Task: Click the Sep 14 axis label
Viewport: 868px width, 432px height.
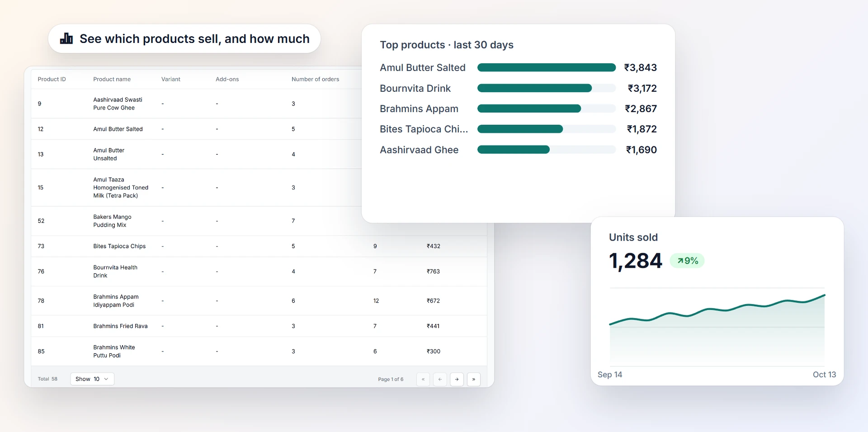Action: tap(610, 375)
